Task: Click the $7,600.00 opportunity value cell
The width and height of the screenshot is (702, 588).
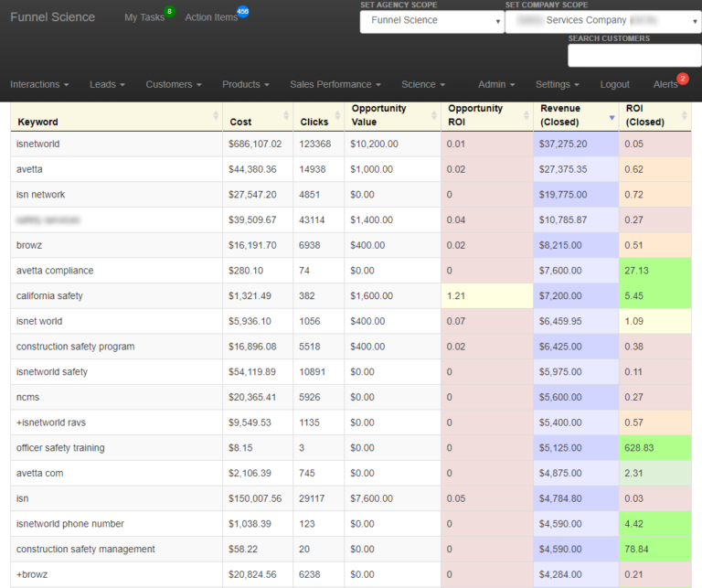Action: coord(393,498)
